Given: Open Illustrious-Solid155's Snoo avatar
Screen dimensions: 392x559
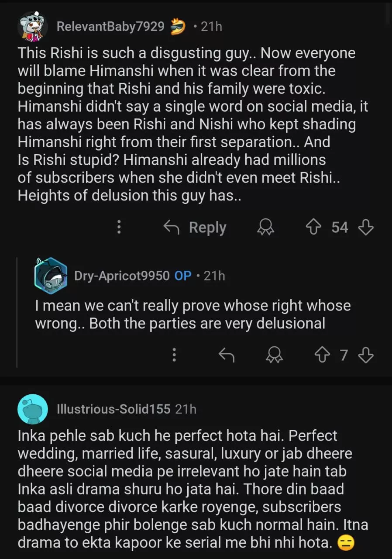Looking at the screenshot, I should coord(32,409).
